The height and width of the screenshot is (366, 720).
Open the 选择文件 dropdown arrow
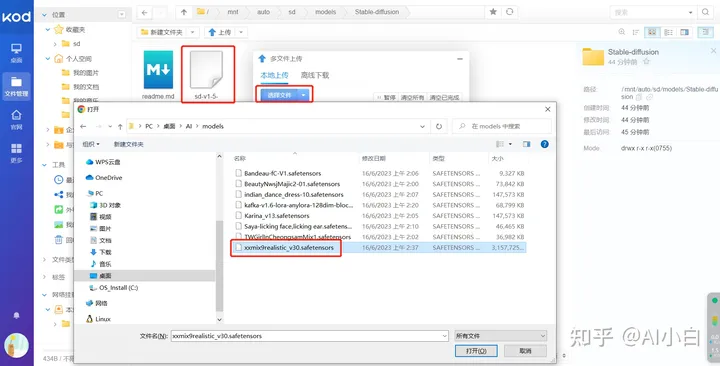coord(304,95)
